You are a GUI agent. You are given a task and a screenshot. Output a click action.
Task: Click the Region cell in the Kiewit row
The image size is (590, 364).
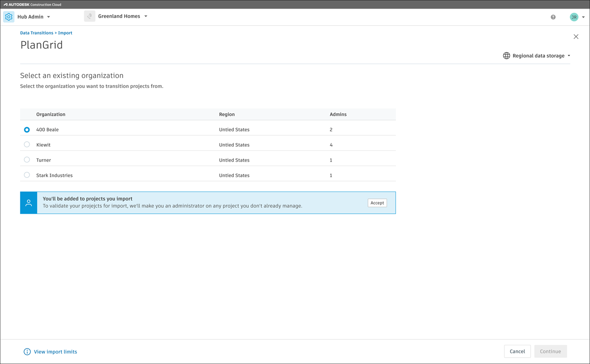point(234,145)
